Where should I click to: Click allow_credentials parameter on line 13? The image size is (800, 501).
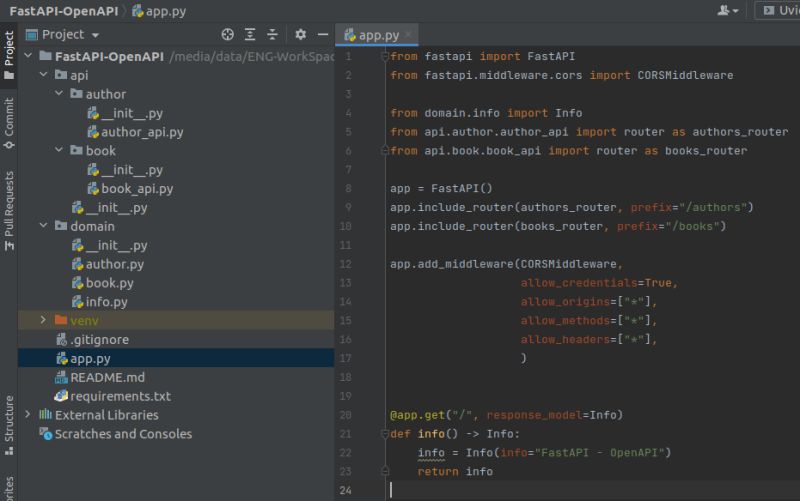coord(579,283)
